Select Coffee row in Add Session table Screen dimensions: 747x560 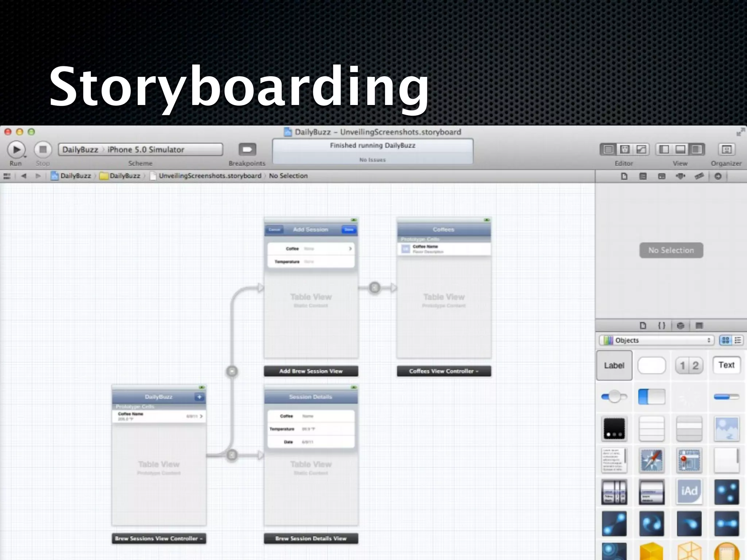point(311,249)
